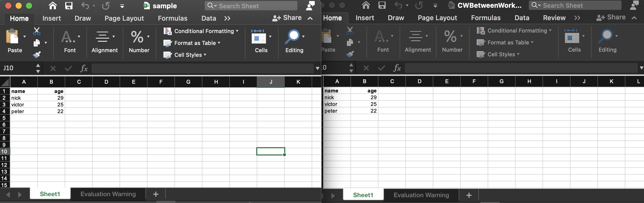Select the Evaluation Warning sheet in sample window
Viewport: 644px width, 203px height.
[x=108, y=194]
